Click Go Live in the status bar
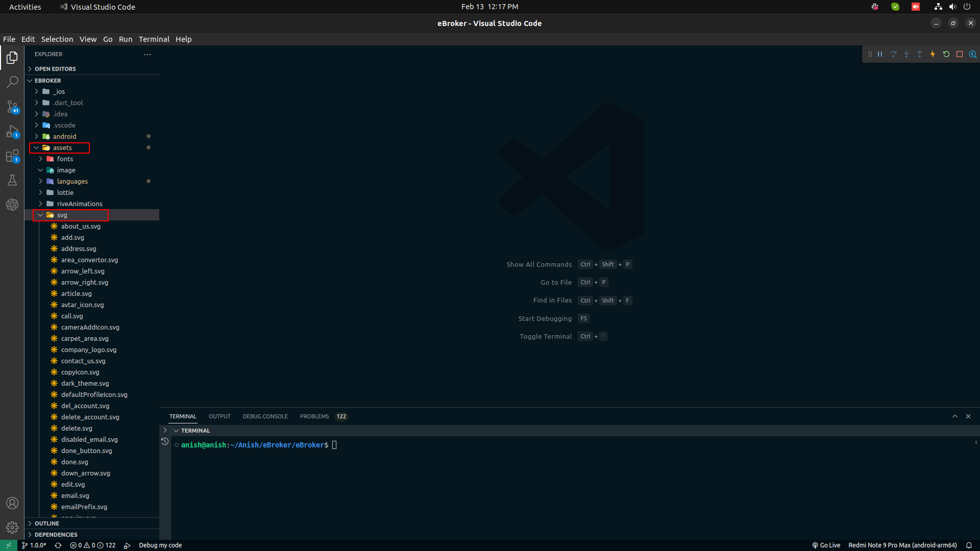This screenshot has width=980, height=551. (826, 545)
